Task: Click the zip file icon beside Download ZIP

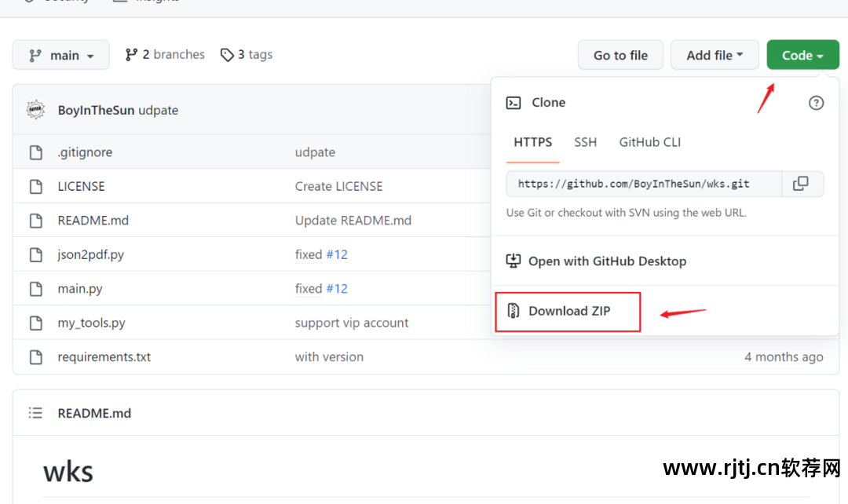Action: 514,311
